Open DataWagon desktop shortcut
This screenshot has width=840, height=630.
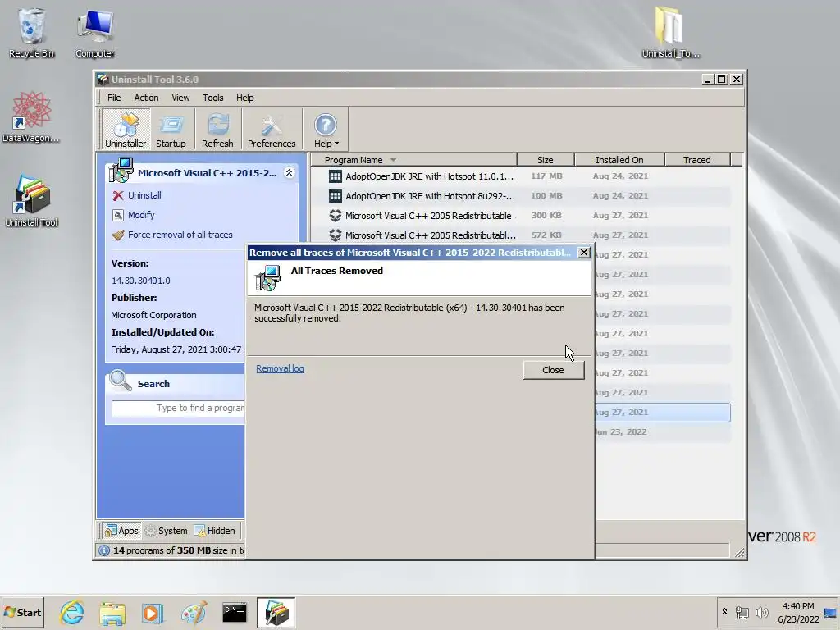coord(31,117)
